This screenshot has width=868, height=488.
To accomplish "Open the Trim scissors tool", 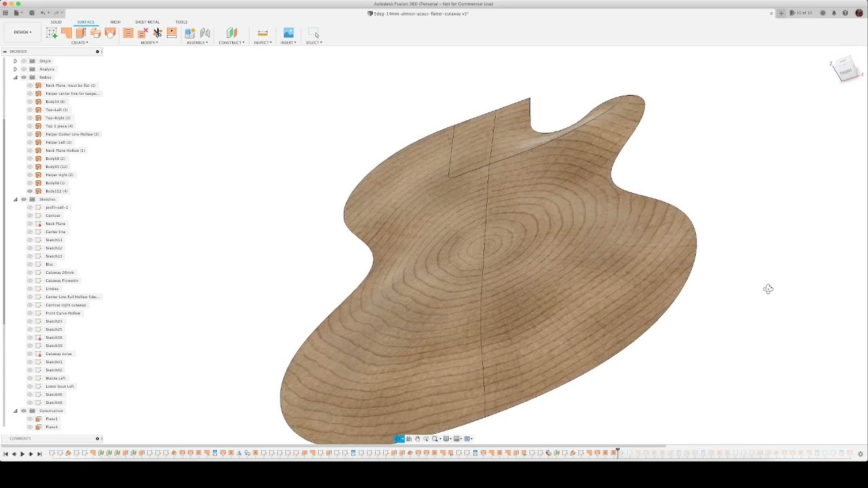I will coord(157,33).
